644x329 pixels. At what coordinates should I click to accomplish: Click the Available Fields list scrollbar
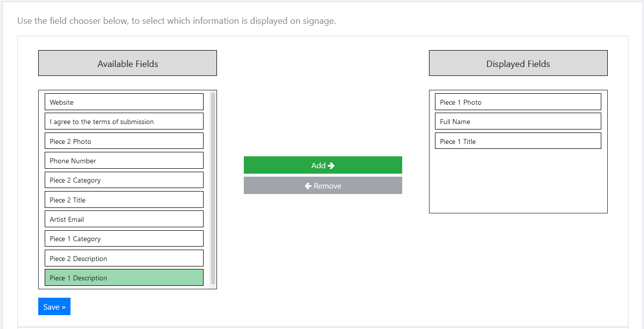pyautogui.click(x=213, y=188)
